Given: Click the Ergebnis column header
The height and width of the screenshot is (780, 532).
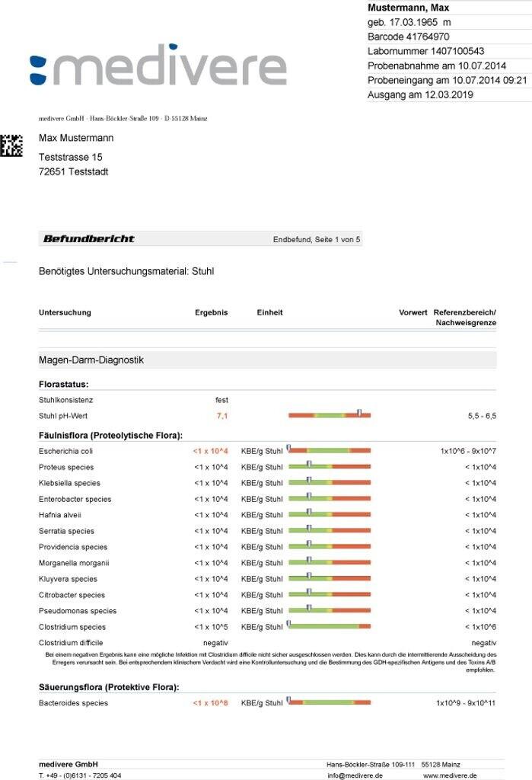Looking at the screenshot, I should tap(211, 312).
